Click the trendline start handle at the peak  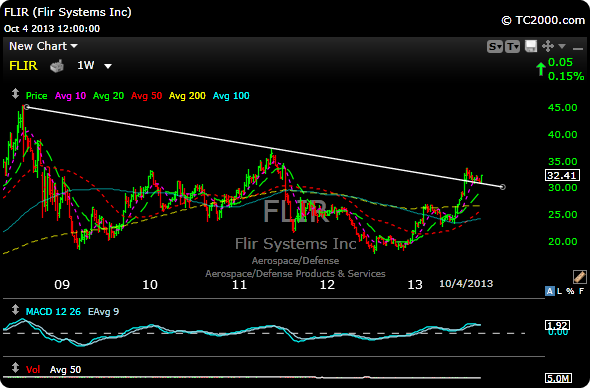tap(26, 107)
